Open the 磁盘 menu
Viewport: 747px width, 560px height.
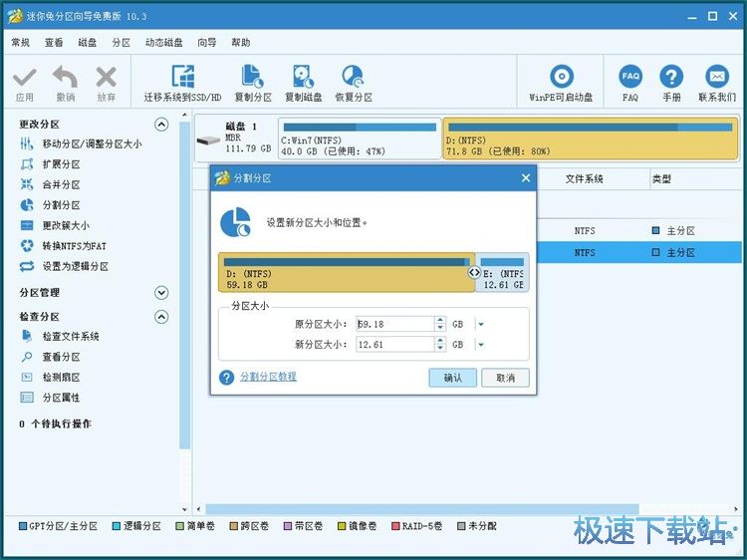[x=88, y=43]
